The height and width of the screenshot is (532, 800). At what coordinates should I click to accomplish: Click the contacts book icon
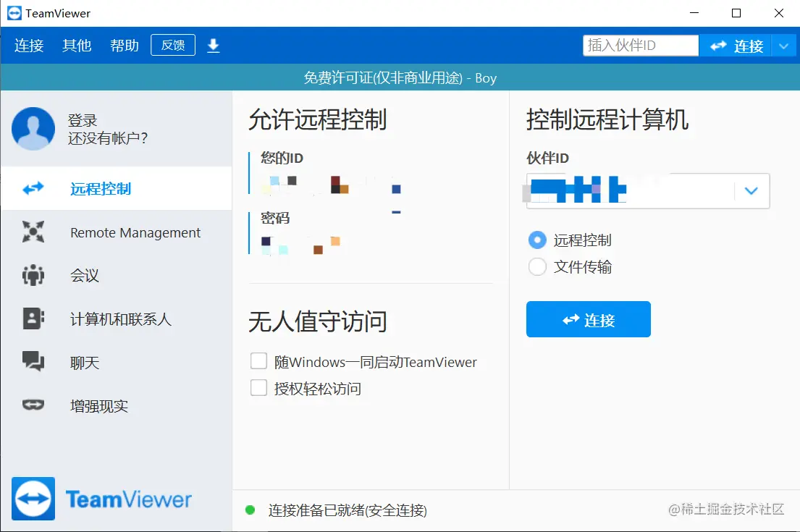(33, 318)
